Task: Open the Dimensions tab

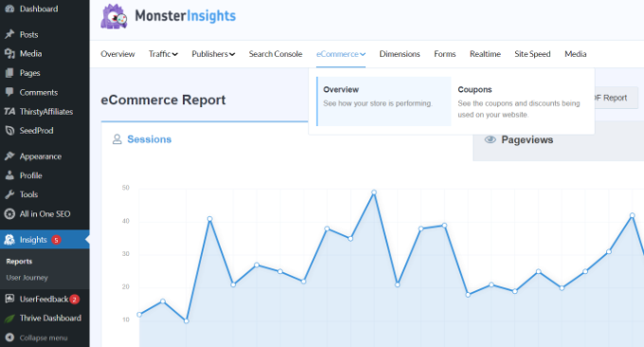Action: coord(400,54)
